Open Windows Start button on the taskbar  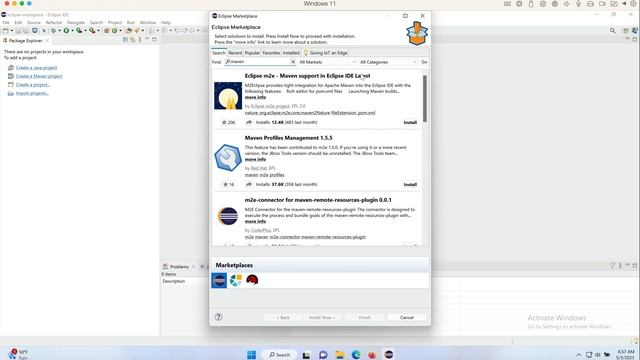(x=251, y=355)
